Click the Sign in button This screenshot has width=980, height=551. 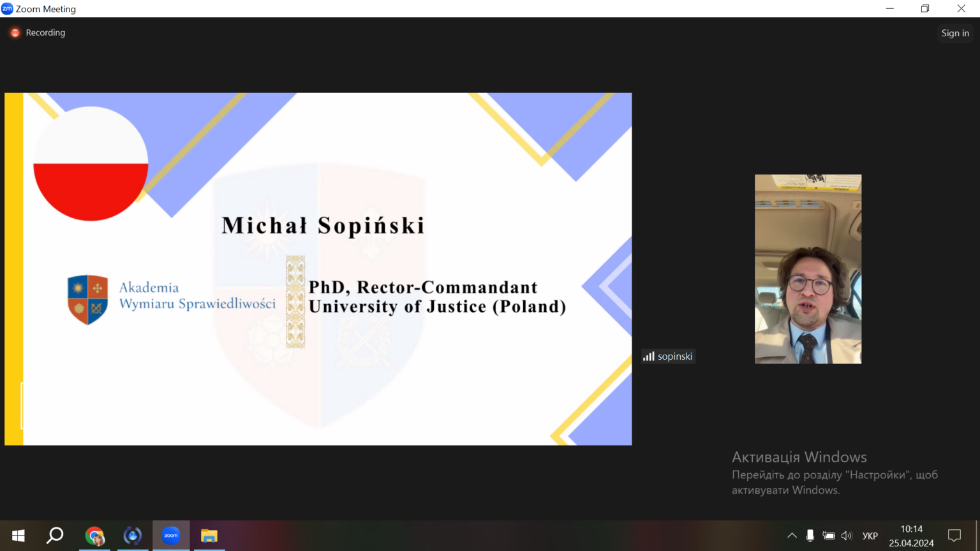[955, 33]
